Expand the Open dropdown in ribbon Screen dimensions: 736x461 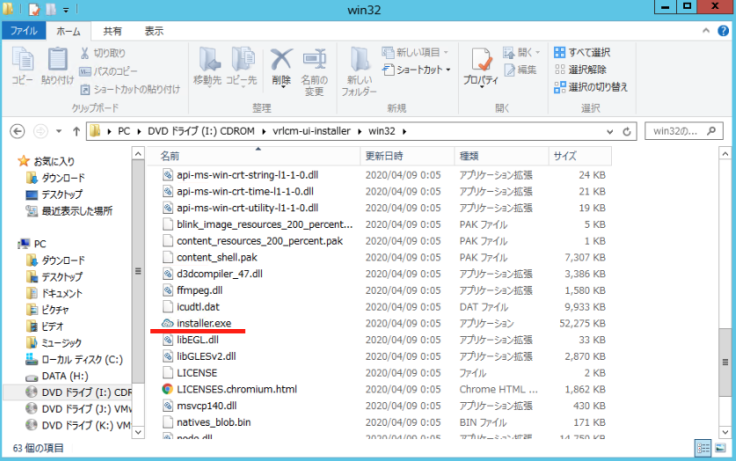pos(538,52)
